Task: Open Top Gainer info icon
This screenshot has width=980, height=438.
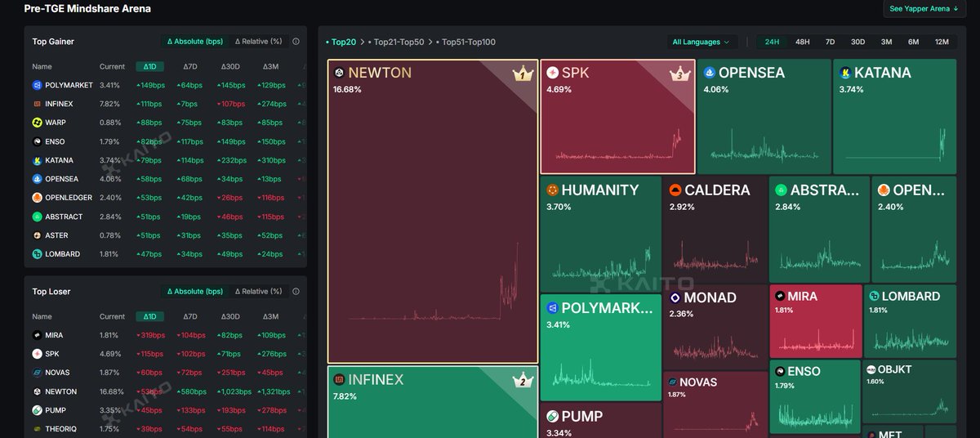Action: [x=296, y=41]
